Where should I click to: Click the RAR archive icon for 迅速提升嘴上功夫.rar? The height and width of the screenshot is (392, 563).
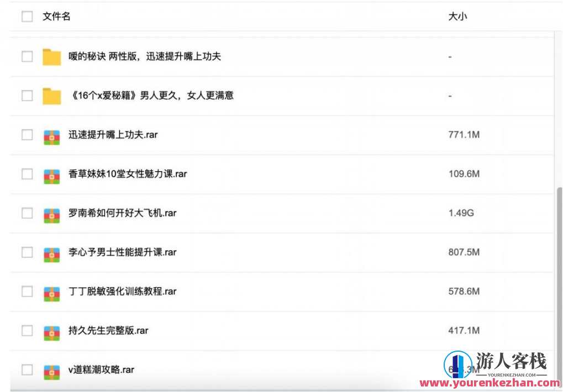coord(51,135)
